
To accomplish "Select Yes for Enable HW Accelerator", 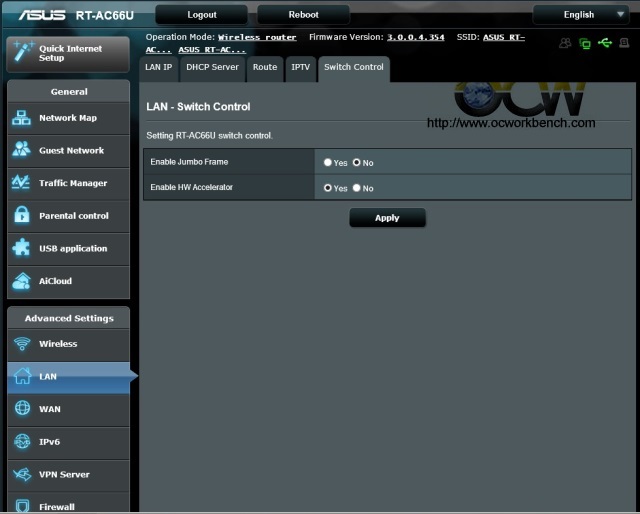I will [x=327, y=188].
